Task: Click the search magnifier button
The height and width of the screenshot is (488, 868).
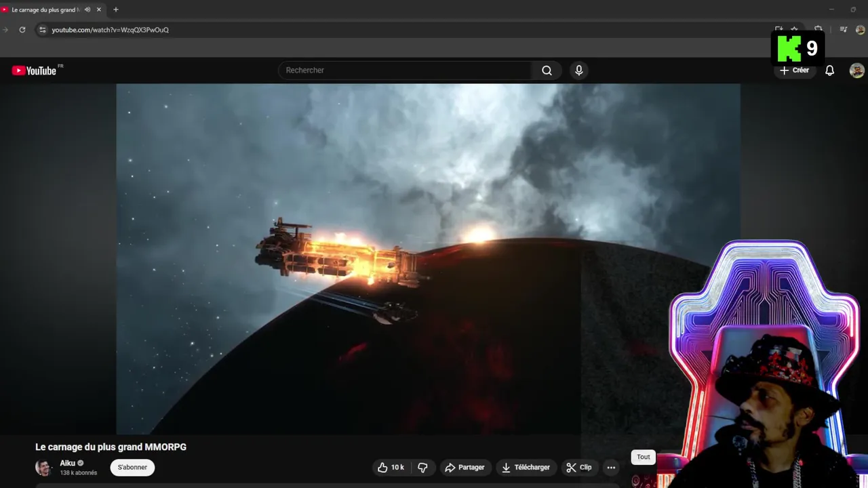Action: point(547,70)
